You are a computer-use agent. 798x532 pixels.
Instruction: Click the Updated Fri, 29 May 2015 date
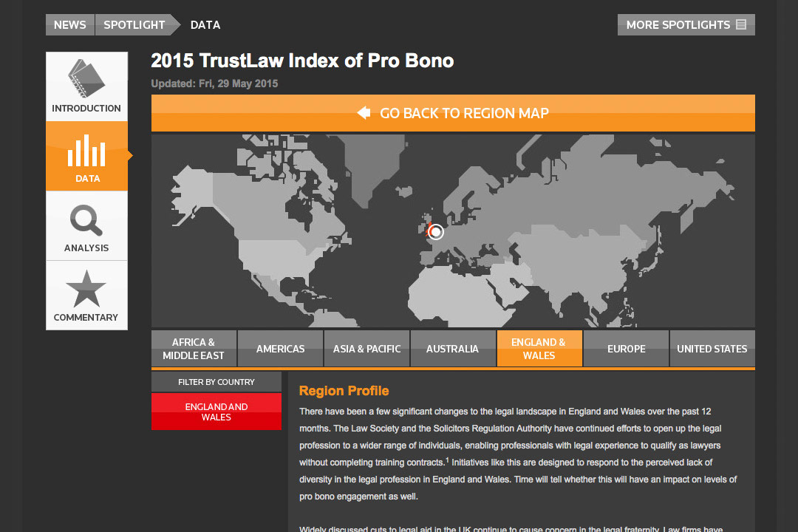(x=214, y=83)
